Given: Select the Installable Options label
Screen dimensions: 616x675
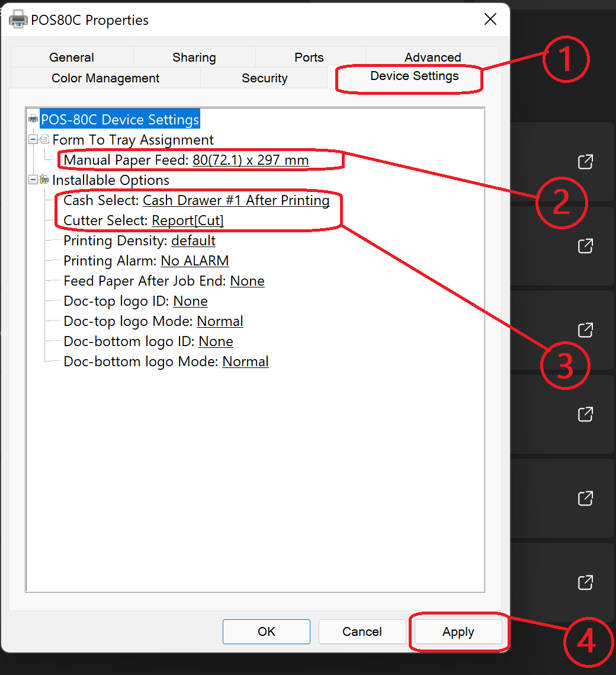Looking at the screenshot, I should 111,180.
